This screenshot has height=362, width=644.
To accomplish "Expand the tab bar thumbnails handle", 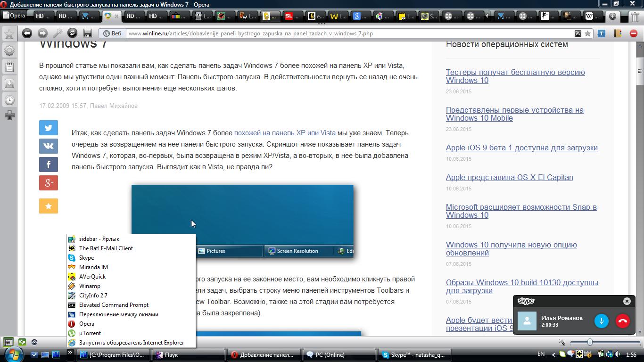I will click(x=322, y=23).
